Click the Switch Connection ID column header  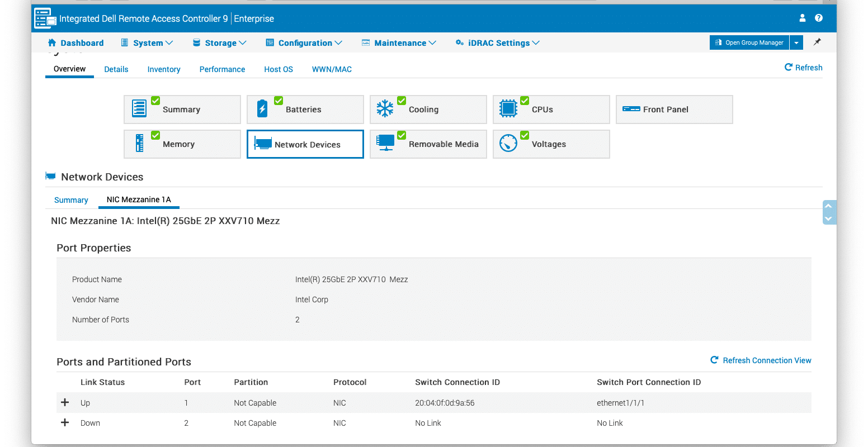tap(457, 382)
